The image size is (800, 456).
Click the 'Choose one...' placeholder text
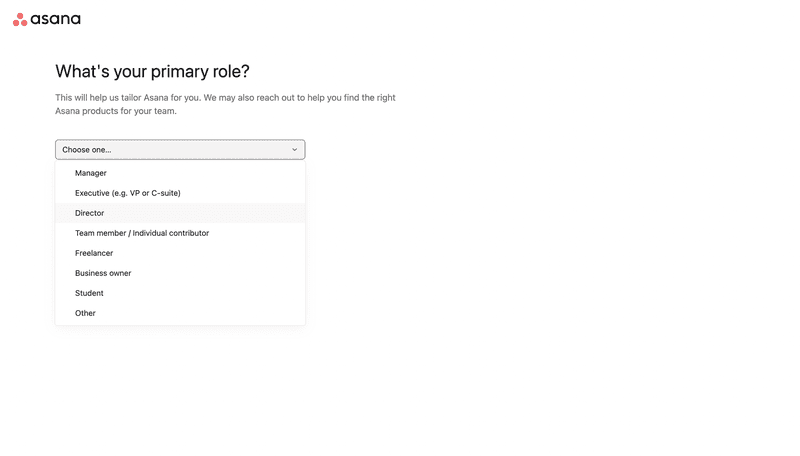[x=87, y=150]
